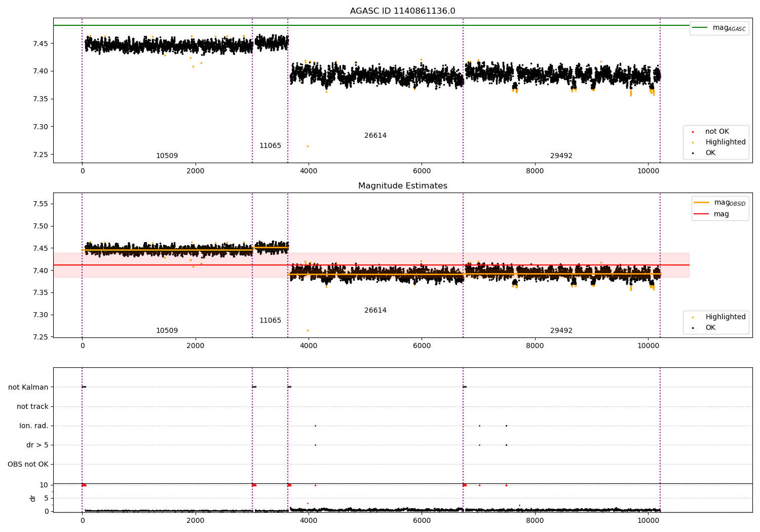Click "OK" entry in the Magnitude Estimates legend
This screenshot has width=760, height=532.
pos(704,327)
